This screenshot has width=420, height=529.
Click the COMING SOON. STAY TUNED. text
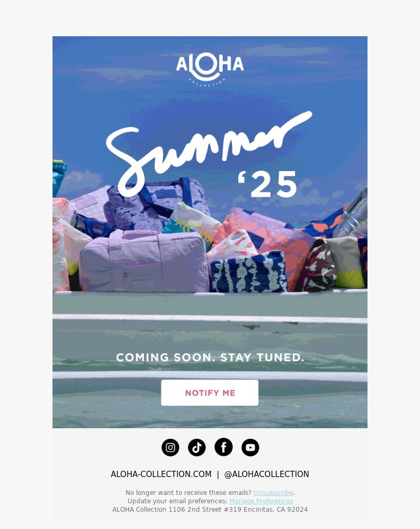tap(210, 357)
